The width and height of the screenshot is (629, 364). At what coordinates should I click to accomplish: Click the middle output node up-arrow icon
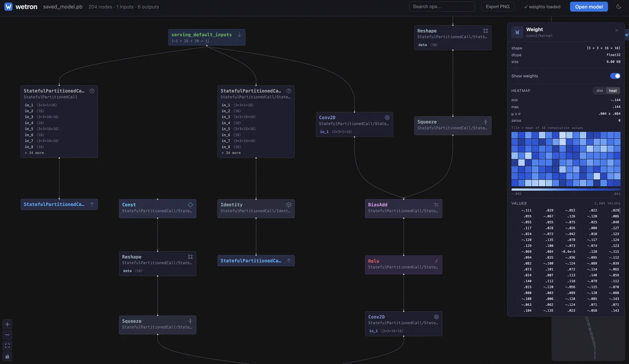289,261
